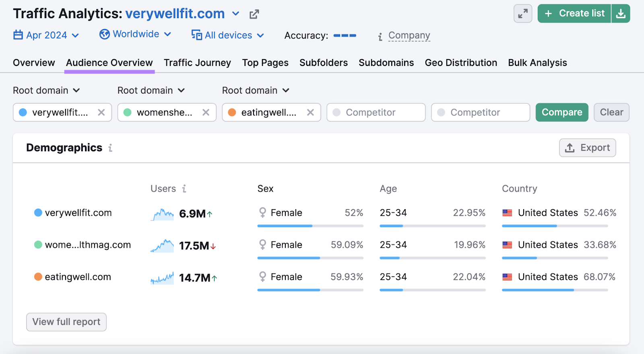Click the Export button
This screenshot has height=354, width=644.
(587, 148)
